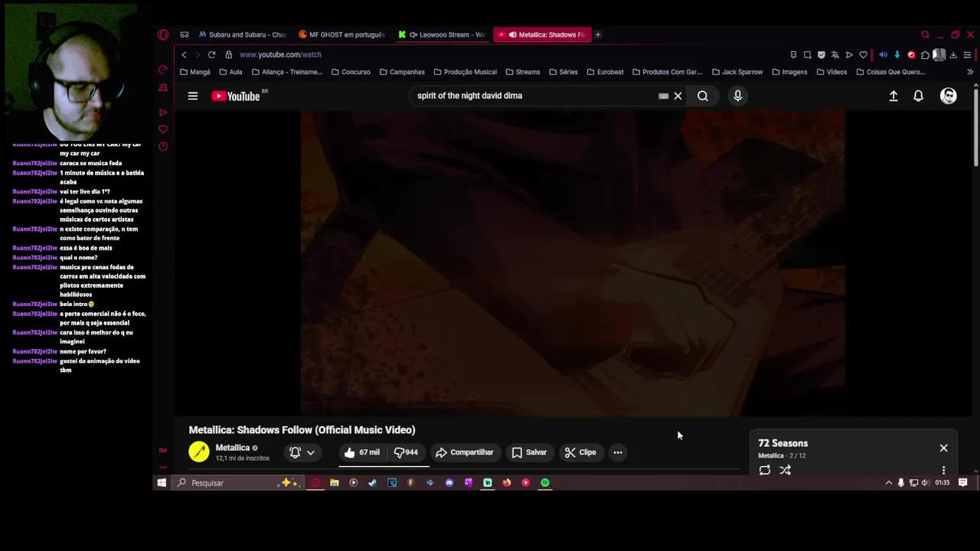Show more bookmarks overflow chevron
Screen dimensions: 980x551
pyautogui.click(x=970, y=72)
